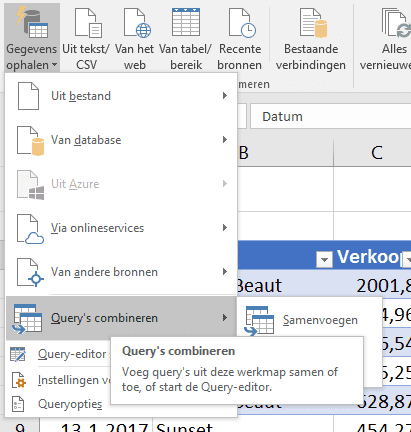Open the Gegevens ophalen dropdown button
The height and width of the screenshot is (432, 411).
point(32,37)
